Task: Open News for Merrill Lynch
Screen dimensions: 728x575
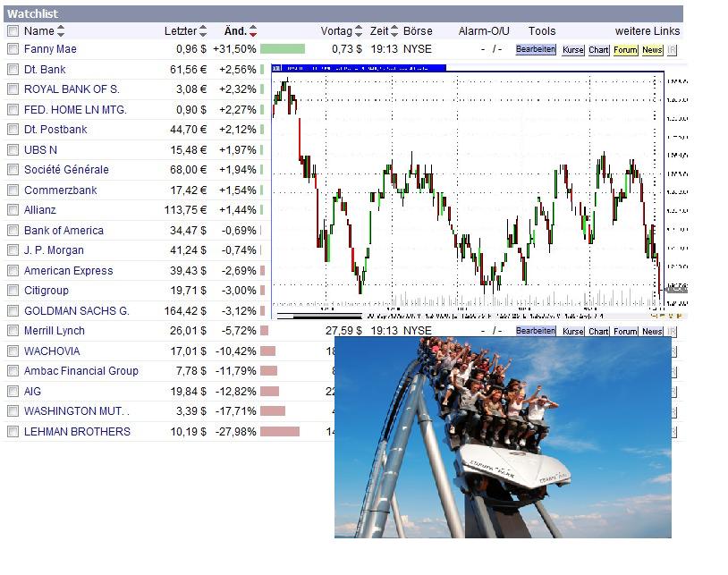Action: click(652, 332)
